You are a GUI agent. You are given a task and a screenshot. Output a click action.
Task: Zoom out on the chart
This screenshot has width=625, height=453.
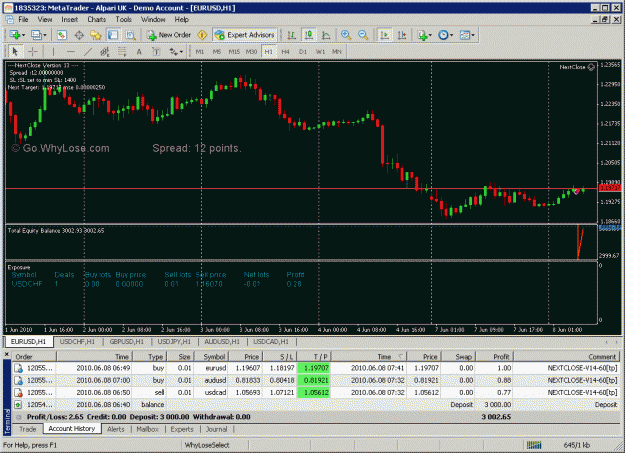click(x=363, y=35)
